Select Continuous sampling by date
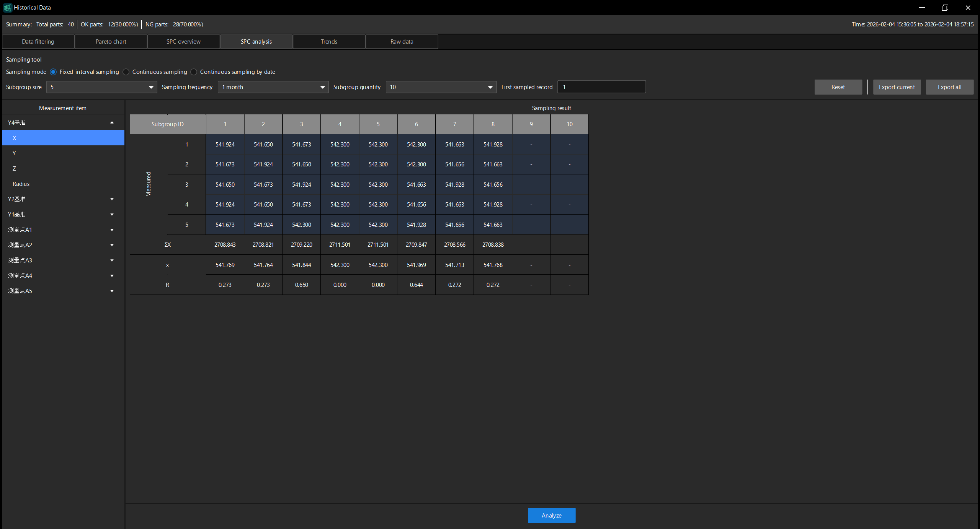 [x=194, y=72]
